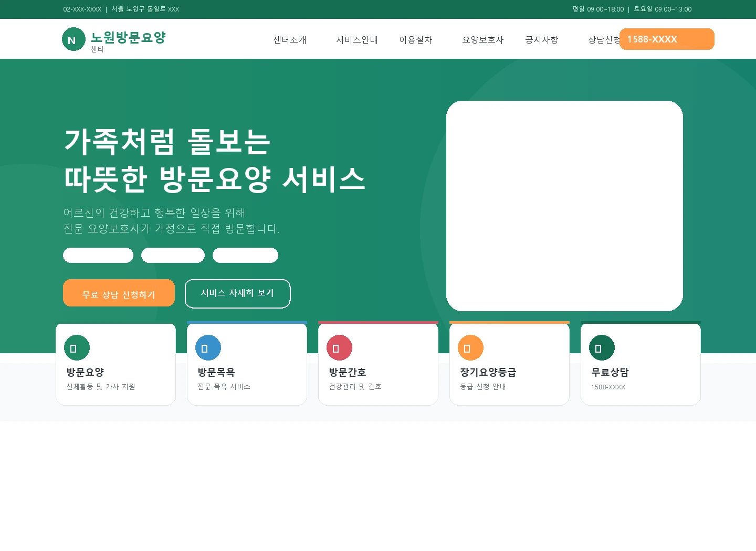Viewport: 756px width, 551px height.
Task: Click the 노원방문요양 site title link
Action: point(128,37)
